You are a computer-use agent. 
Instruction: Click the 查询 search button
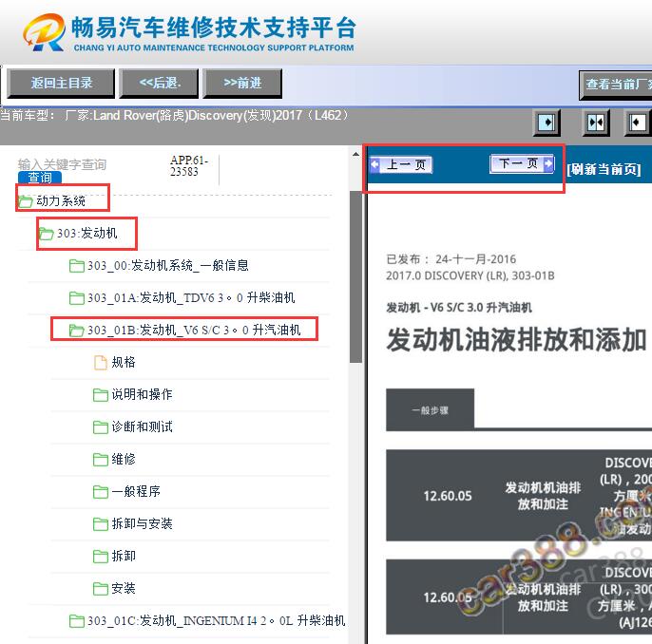click(x=40, y=178)
